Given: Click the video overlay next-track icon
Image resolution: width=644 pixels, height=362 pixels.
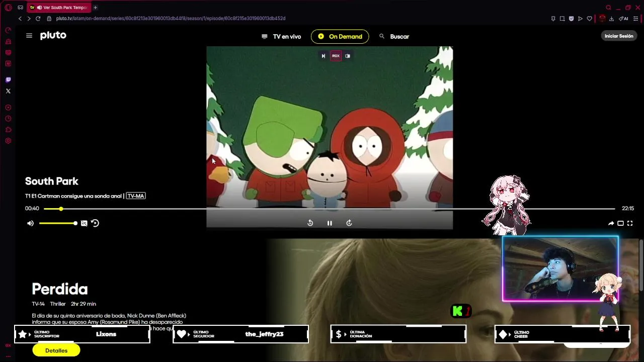Looking at the screenshot, I should [324, 56].
